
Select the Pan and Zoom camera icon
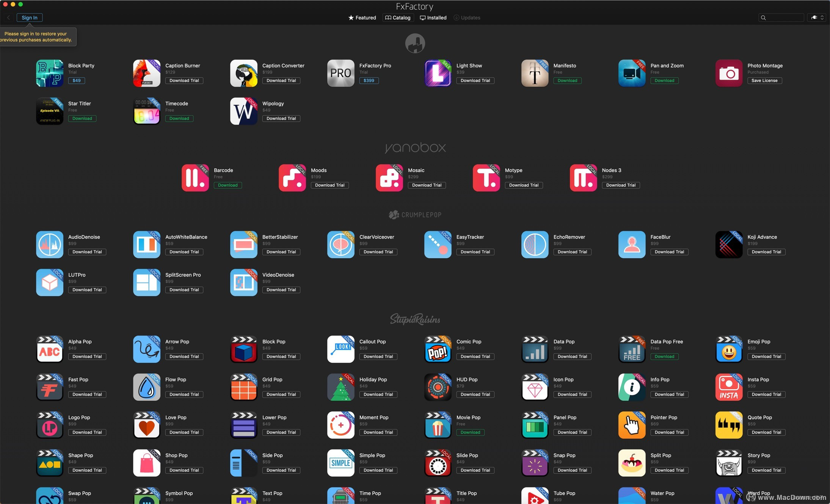coord(632,73)
